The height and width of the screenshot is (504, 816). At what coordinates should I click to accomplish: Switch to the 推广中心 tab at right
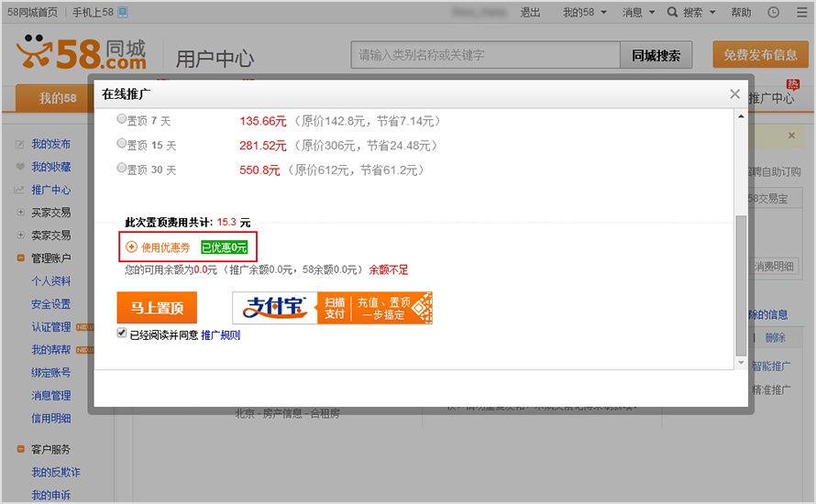(x=772, y=98)
